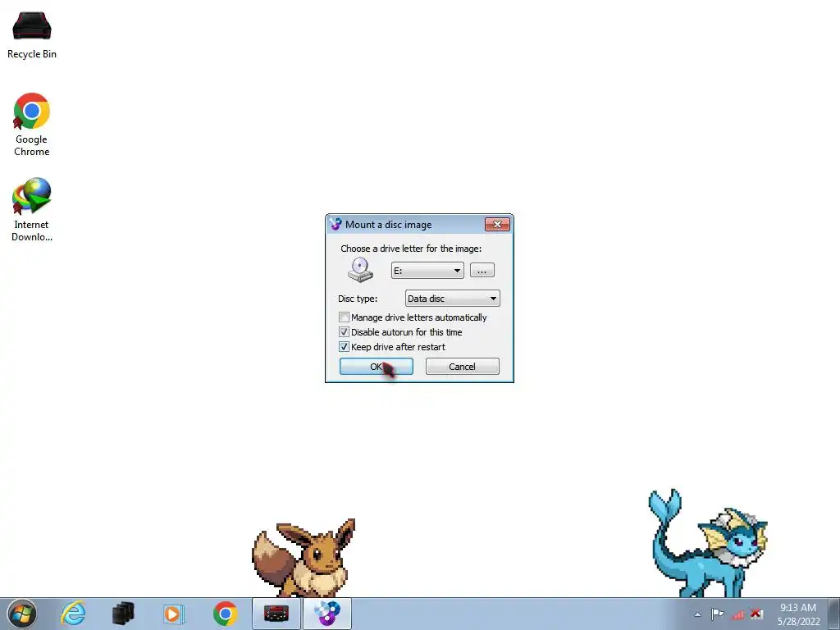This screenshot has width=840, height=630.
Task: Click the virtual drive disc icon in dialog
Action: point(360,270)
